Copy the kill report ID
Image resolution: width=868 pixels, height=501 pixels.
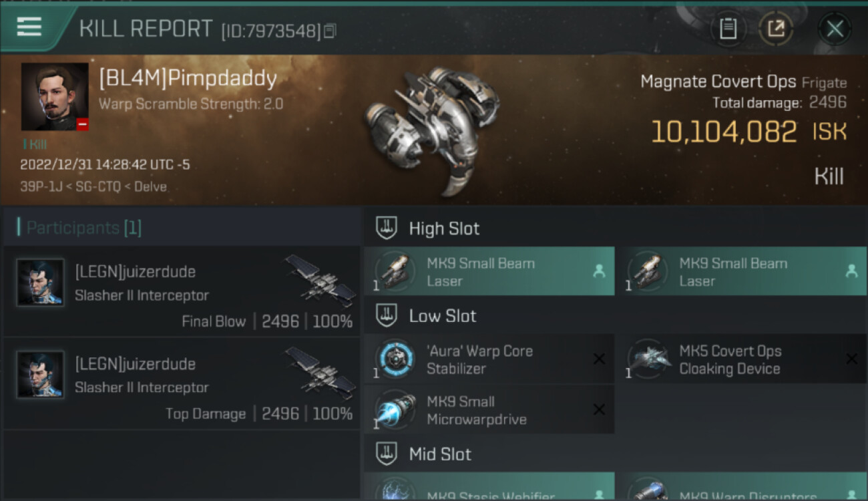coord(331,31)
